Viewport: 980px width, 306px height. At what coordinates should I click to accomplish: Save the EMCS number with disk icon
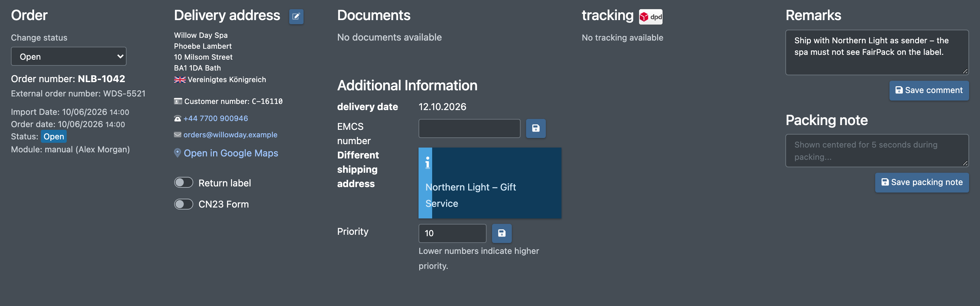536,128
